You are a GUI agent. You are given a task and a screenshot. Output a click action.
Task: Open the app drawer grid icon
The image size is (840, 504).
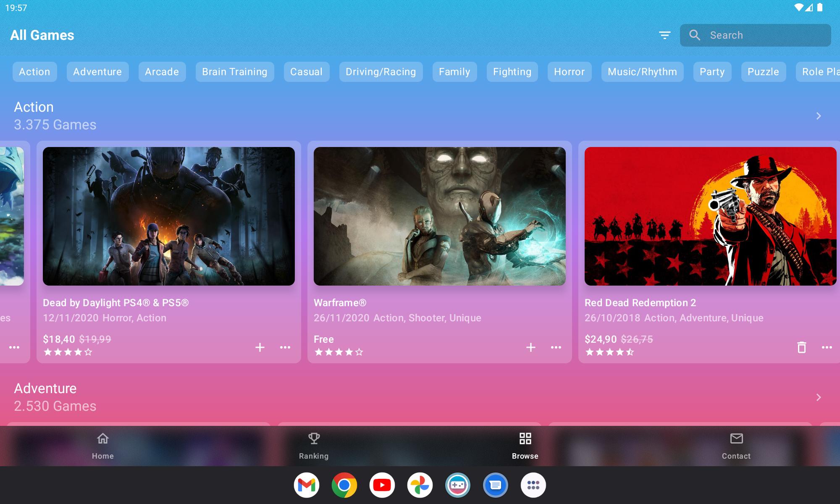tap(533, 485)
